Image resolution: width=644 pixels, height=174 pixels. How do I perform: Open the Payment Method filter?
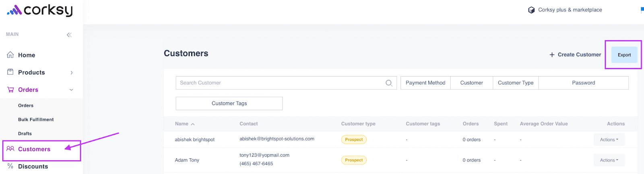425,83
